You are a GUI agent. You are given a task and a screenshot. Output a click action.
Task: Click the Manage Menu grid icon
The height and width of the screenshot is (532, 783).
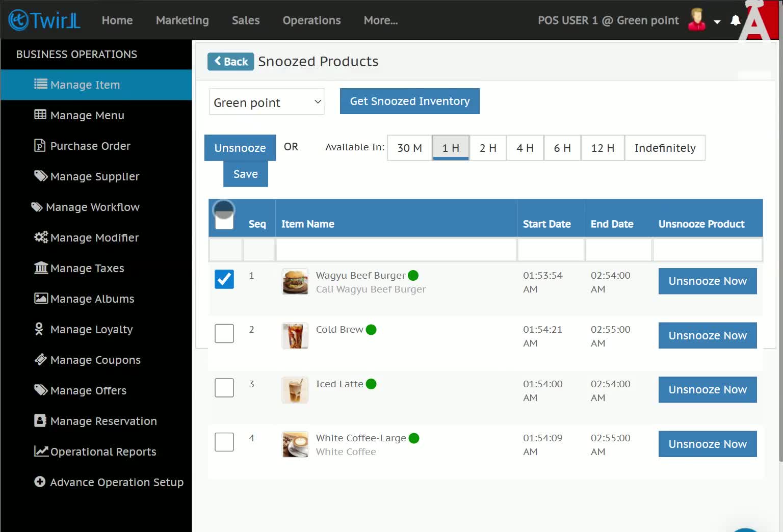click(40, 115)
